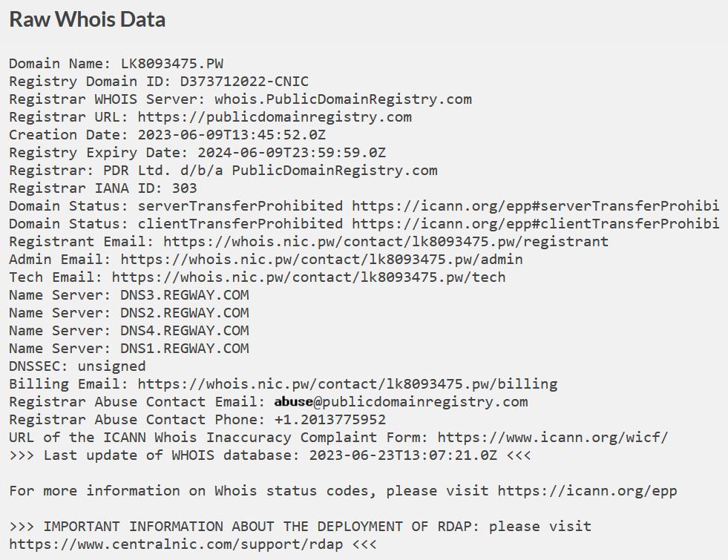
Task: Click the serverTransferProhibited ICANN EPP link
Action: [x=535, y=206]
